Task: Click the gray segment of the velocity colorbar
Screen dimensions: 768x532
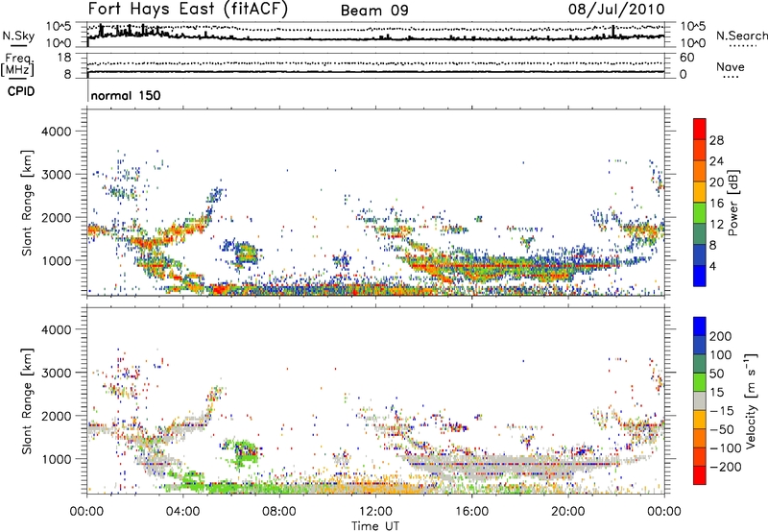Action: point(700,400)
